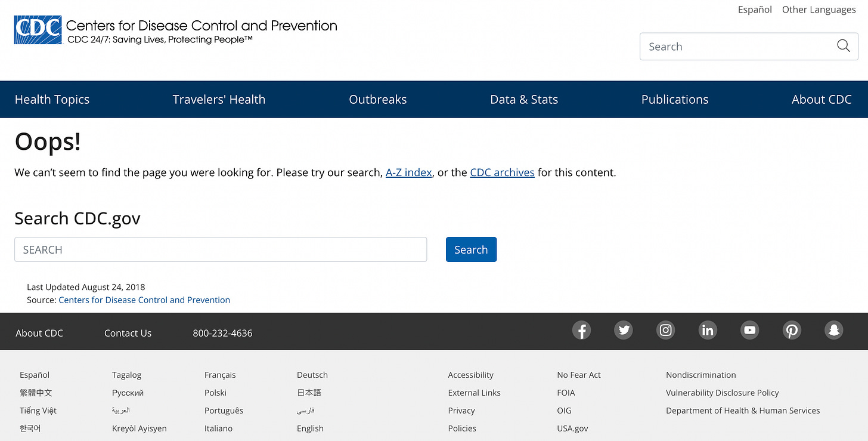868x441 pixels.
Task: Click Centers for Disease Control and Prevention title
Action: pos(201,26)
